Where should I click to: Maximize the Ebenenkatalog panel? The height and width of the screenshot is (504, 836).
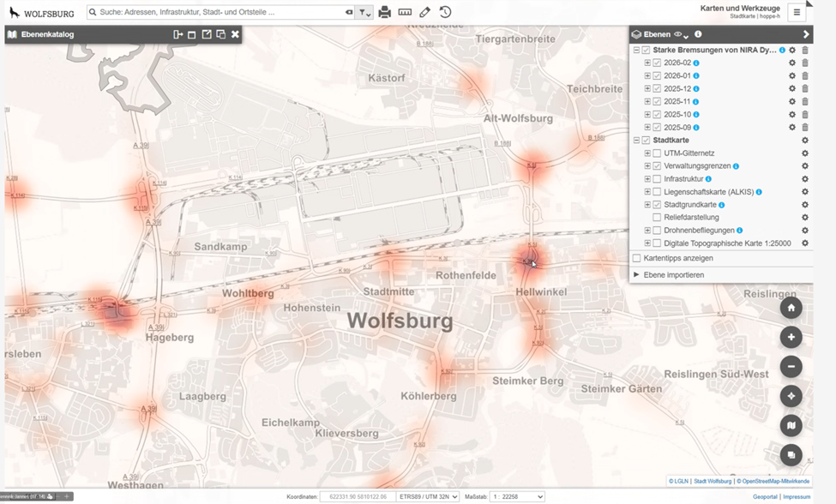point(192,34)
